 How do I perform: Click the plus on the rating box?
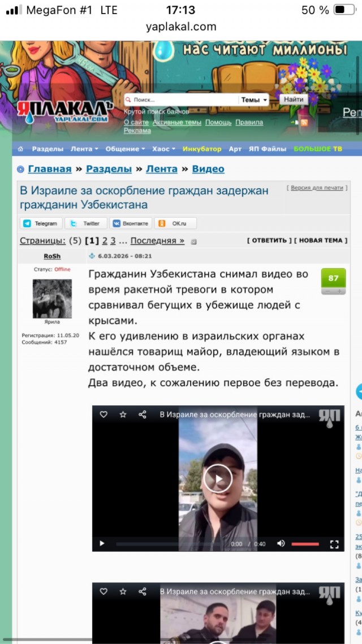pos(339,291)
